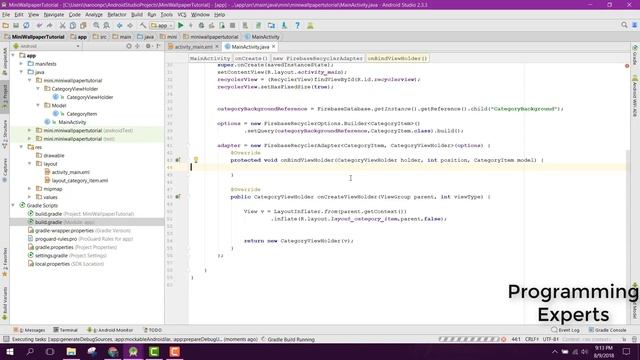Open the TODO tool window
Screen dimensions: 640x360
(x=152, y=330)
